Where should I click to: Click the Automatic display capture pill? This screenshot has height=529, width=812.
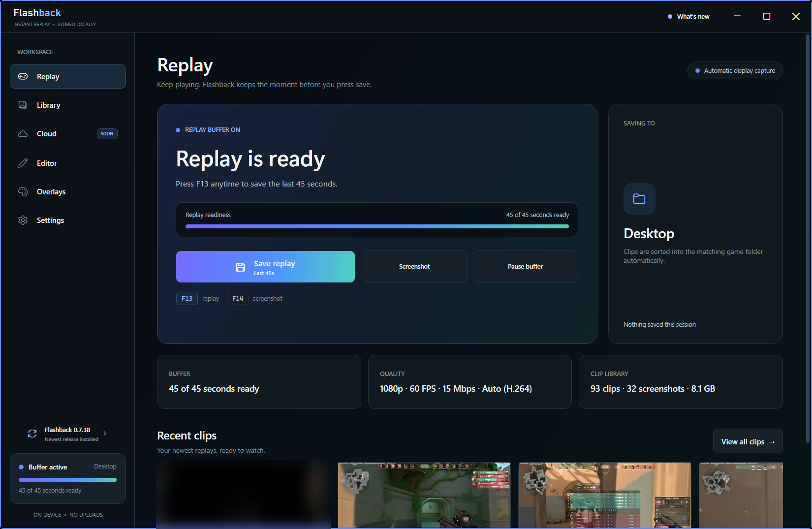[x=735, y=70]
